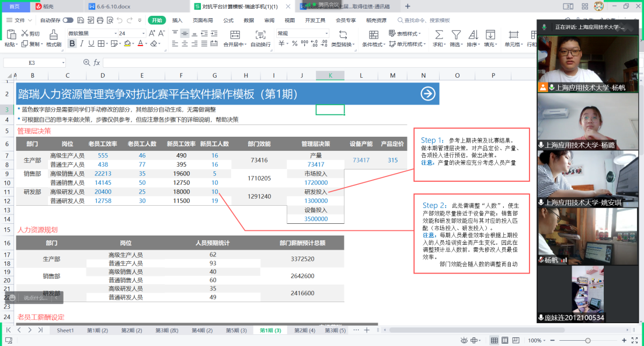This screenshot has width=644, height=346.
Task: Toggle the AutoSave switch
Action: click(68, 20)
